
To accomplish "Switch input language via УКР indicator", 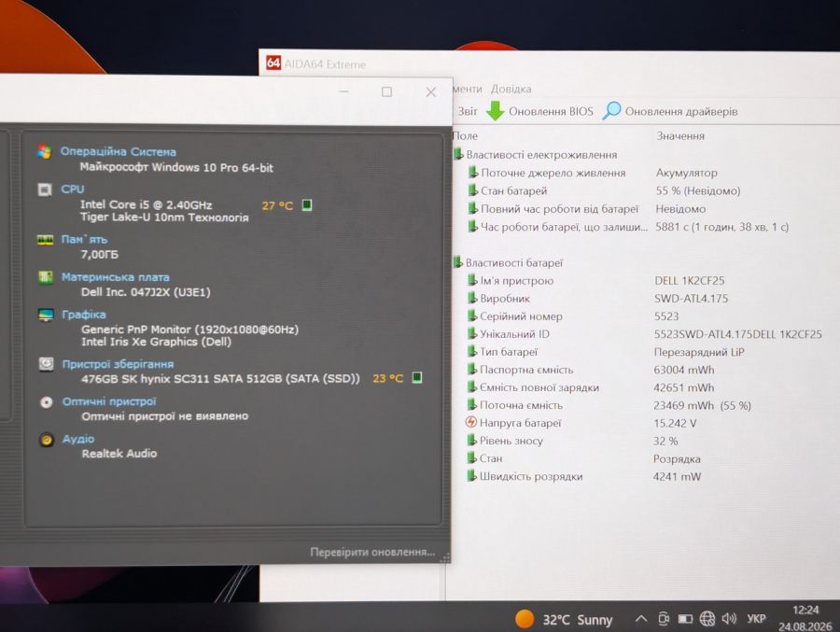I will point(756,619).
